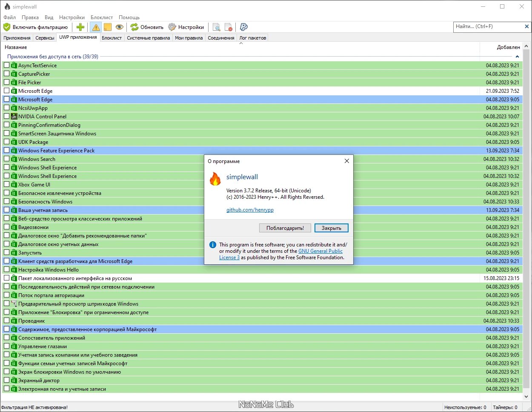The height and width of the screenshot is (412, 532).
Task: Tick the NVIDIA Control Panel checkbox
Action: tap(6, 116)
